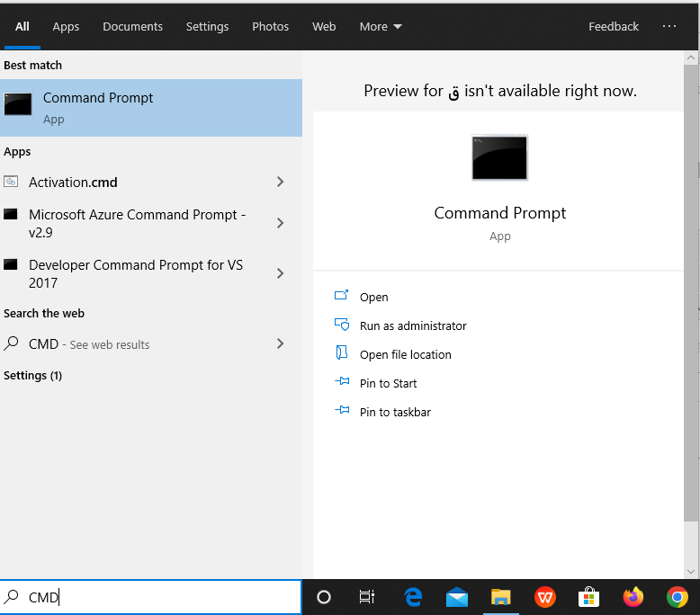
Task: Click the search box containing CMD
Action: tap(151, 597)
